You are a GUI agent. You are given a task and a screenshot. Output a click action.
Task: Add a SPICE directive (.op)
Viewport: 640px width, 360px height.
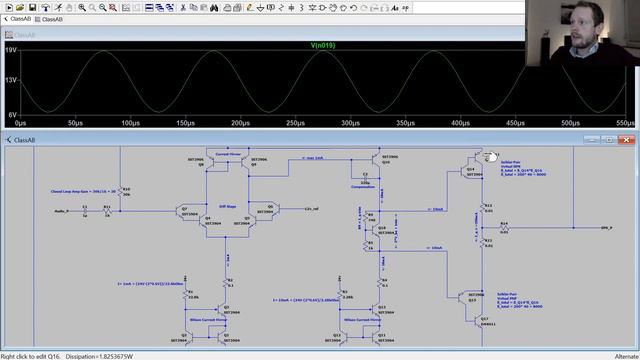(x=405, y=7)
